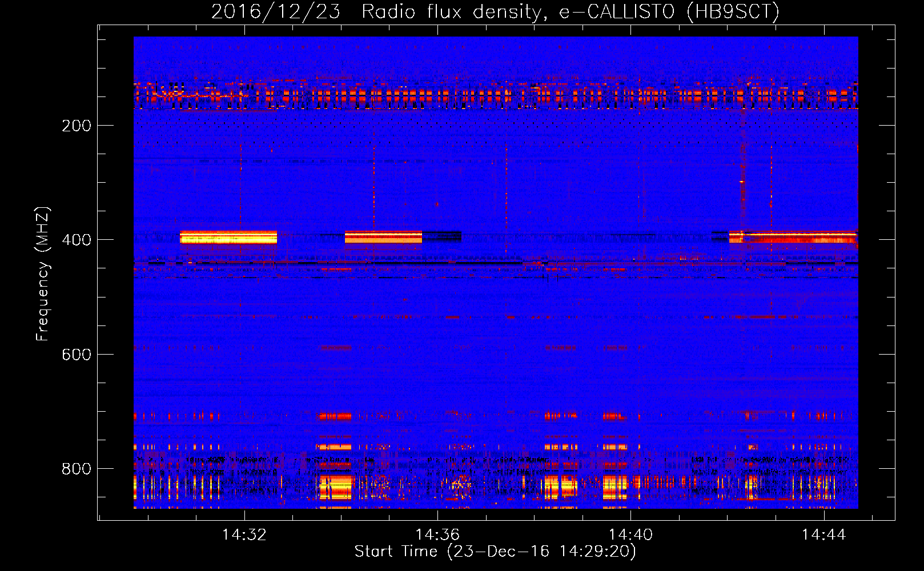Click the 14:40 time tick label
Viewport: 924px width, 571px height.
click(x=630, y=535)
